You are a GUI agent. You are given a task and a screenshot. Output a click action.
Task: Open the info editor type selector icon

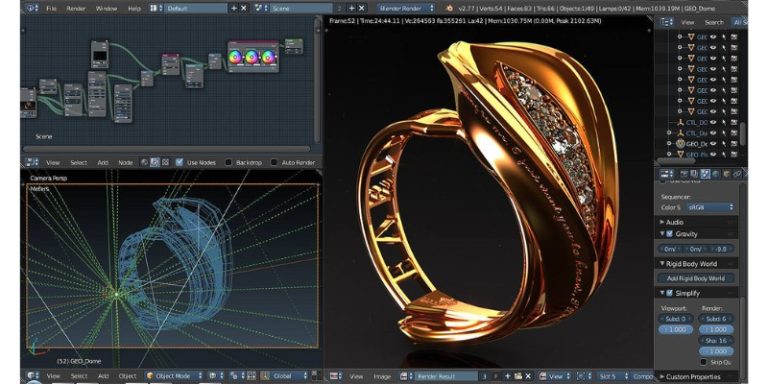[32, 8]
